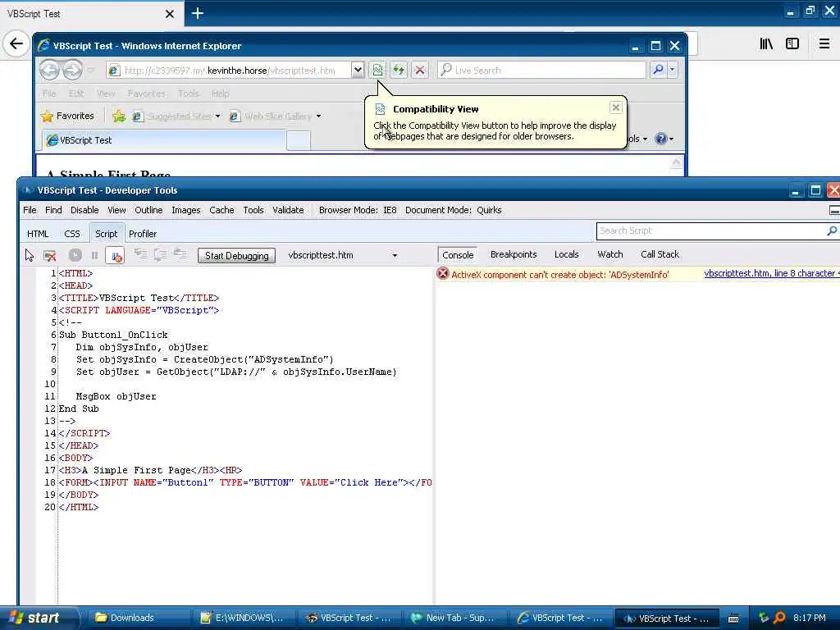Open the Watch tab

pyautogui.click(x=610, y=254)
